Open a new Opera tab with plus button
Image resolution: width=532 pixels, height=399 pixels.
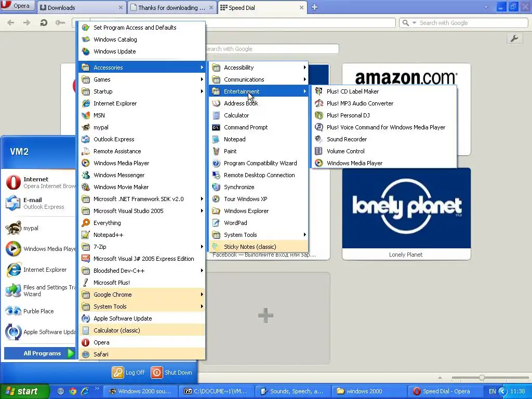pyautogui.click(x=314, y=7)
